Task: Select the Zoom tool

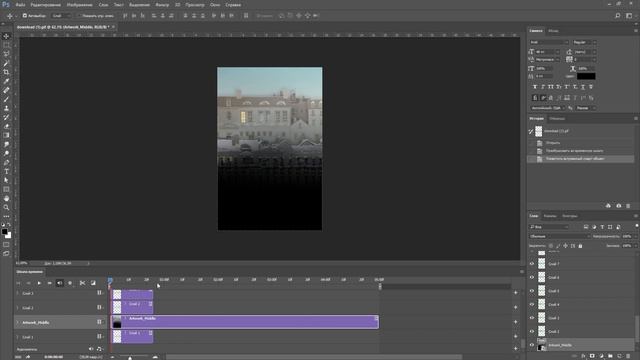Action: click(x=6, y=207)
